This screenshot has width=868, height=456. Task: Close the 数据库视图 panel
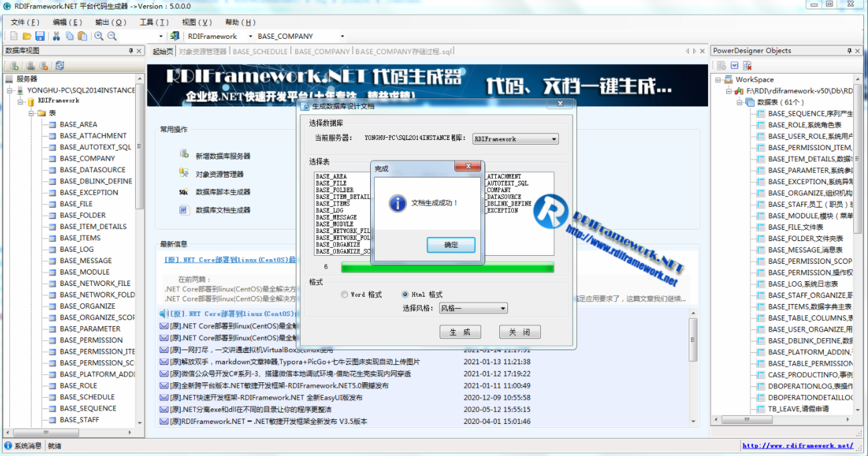(139, 51)
